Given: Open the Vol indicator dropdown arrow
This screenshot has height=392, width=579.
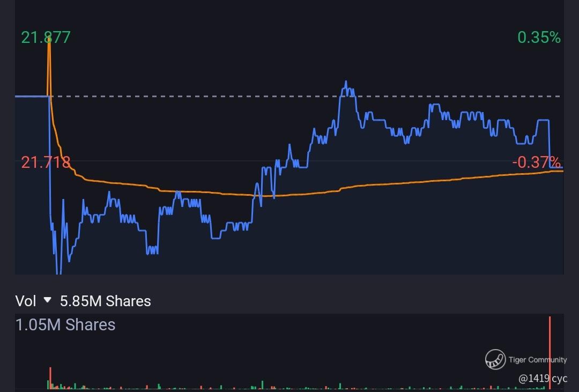Looking at the screenshot, I should point(47,300).
